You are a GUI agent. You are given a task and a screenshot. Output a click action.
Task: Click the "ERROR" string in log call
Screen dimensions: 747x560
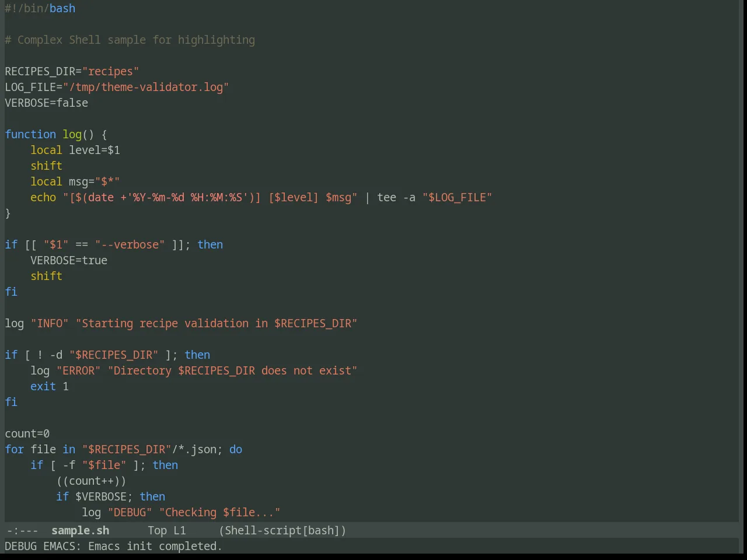(x=78, y=370)
